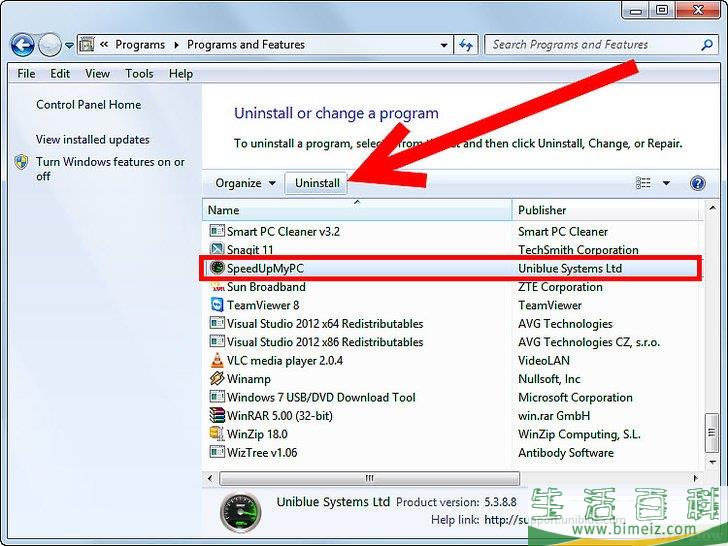Viewport: 728px width, 546px height.
Task: Select the Programs breadcrumb
Action: [140, 45]
